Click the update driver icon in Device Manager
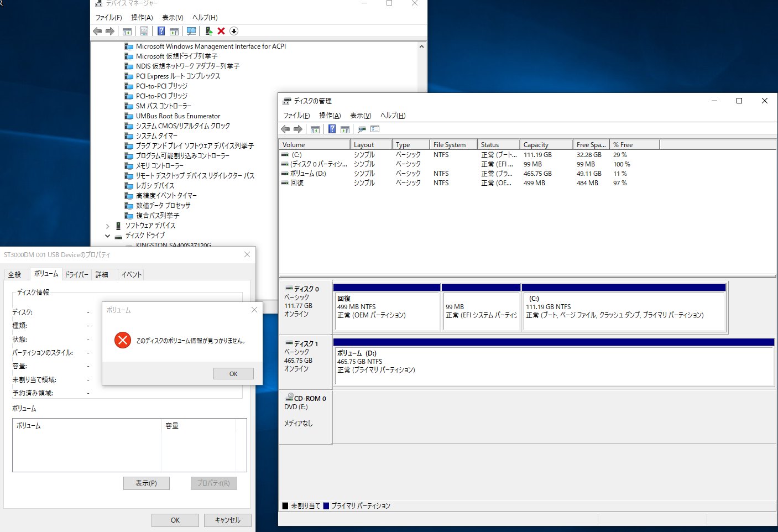Image resolution: width=778 pixels, height=532 pixels. point(208,32)
